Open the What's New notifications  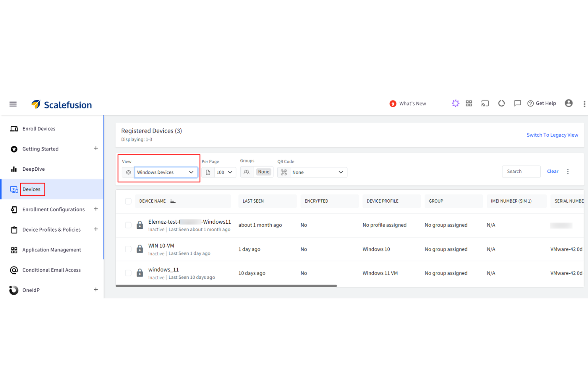click(x=408, y=104)
